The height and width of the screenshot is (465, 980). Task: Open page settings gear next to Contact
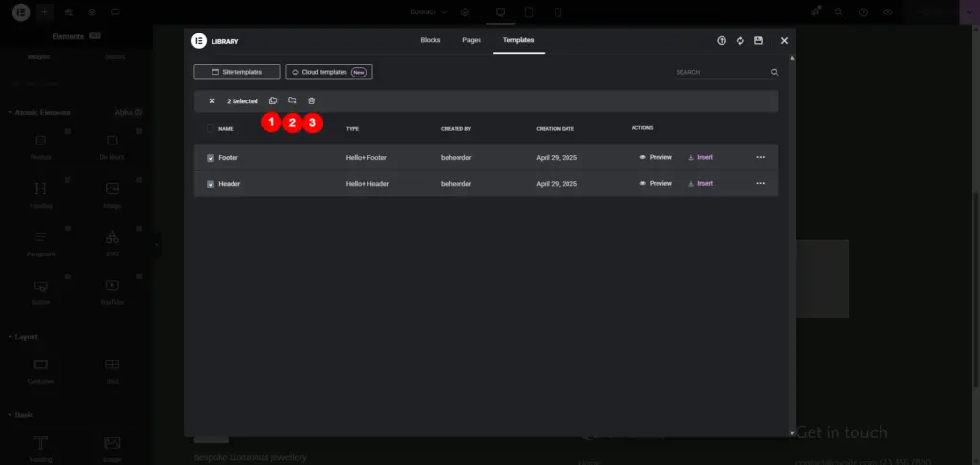(x=464, y=11)
